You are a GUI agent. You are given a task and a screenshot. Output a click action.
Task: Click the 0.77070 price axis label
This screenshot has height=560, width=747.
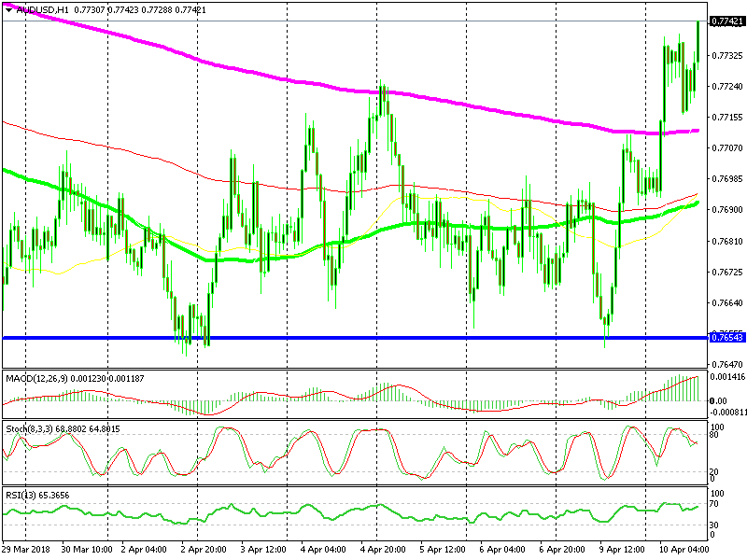point(727,148)
